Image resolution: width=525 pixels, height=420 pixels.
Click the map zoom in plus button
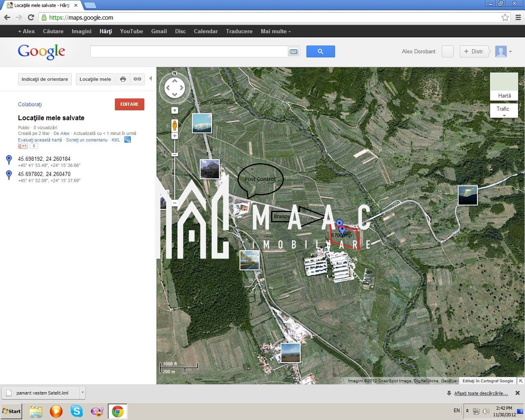click(175, 136)
